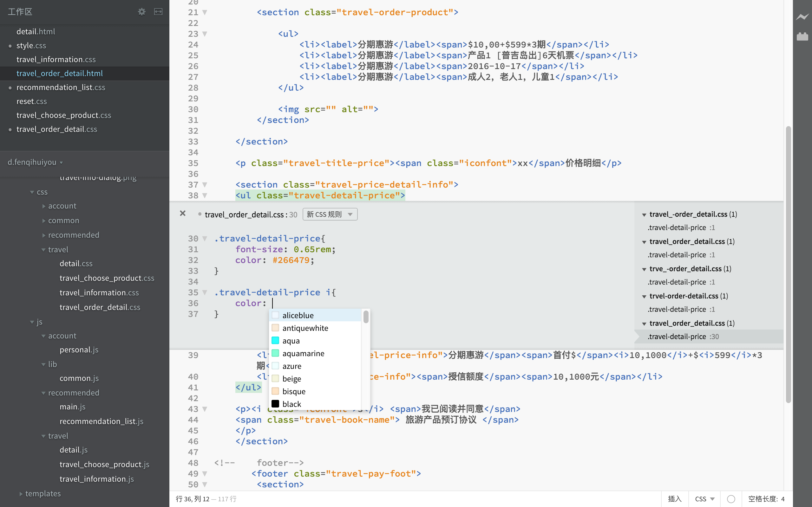Screen dimensions: 812x507
Task: Click the split editor icon in workspace
Action: [x=158, y=11]
